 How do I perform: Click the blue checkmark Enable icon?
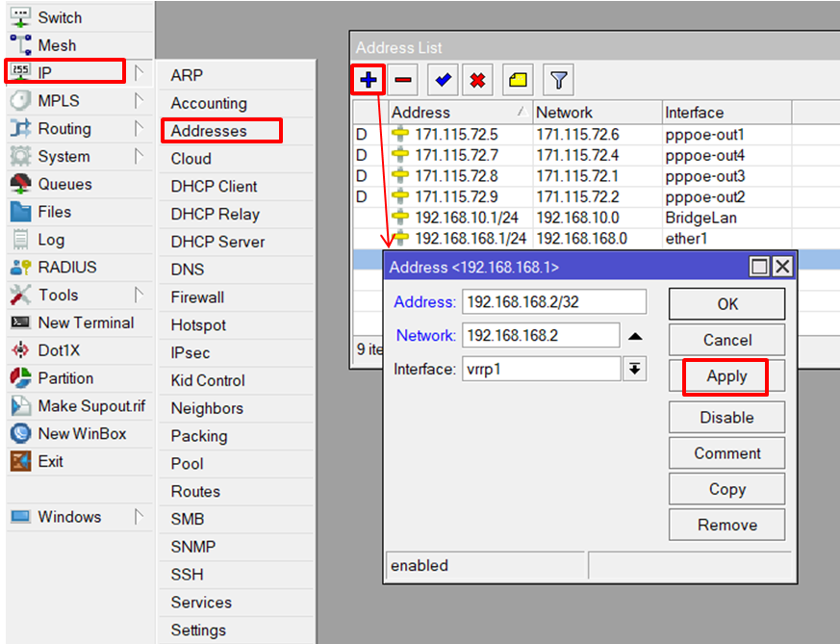coord(442,80)
